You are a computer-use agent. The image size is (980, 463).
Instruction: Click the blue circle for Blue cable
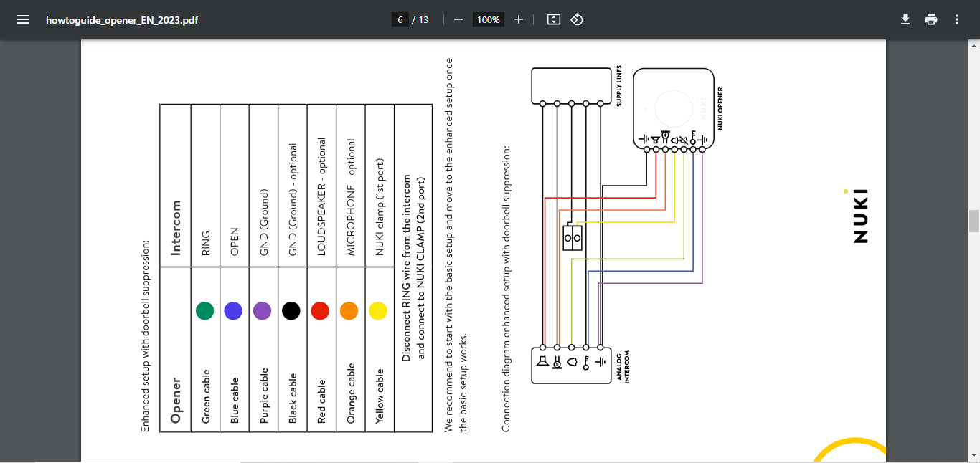233,310
